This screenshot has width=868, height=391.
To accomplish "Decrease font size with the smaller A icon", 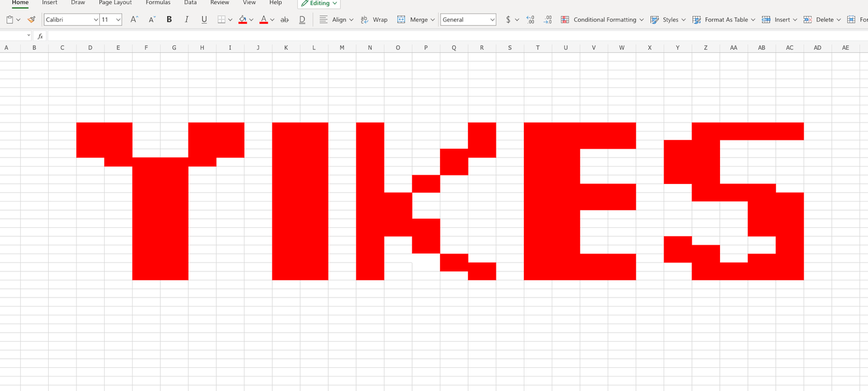I will tap(152, 20).
